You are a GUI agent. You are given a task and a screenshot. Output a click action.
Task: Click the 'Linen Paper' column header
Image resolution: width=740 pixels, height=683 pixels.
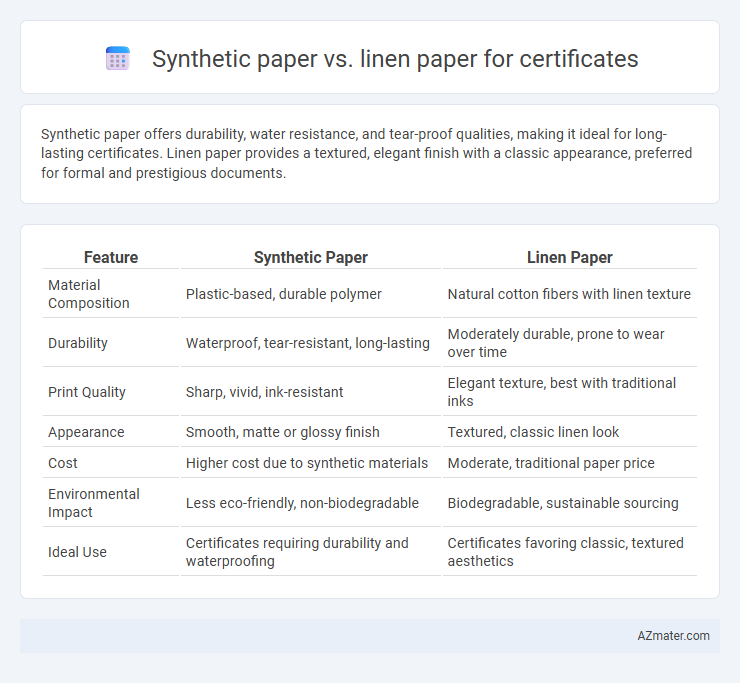pyautogui.click(x=570, y=257)
